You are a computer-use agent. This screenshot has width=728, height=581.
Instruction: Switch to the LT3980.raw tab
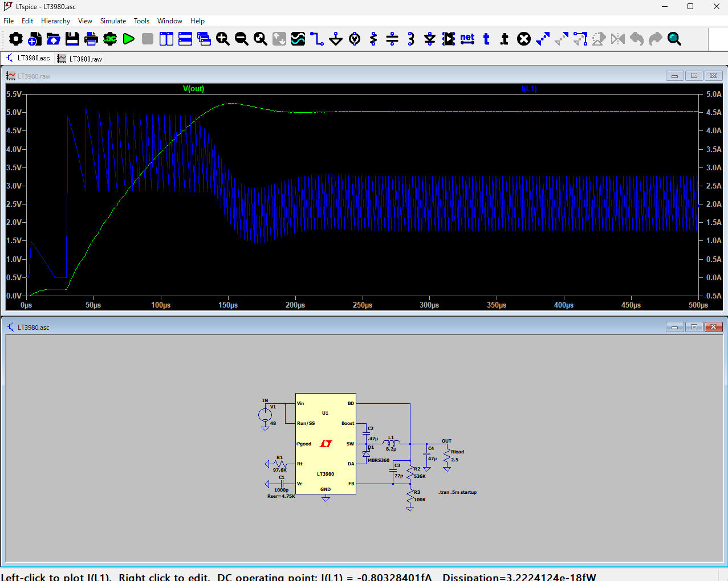pos(80,59)
